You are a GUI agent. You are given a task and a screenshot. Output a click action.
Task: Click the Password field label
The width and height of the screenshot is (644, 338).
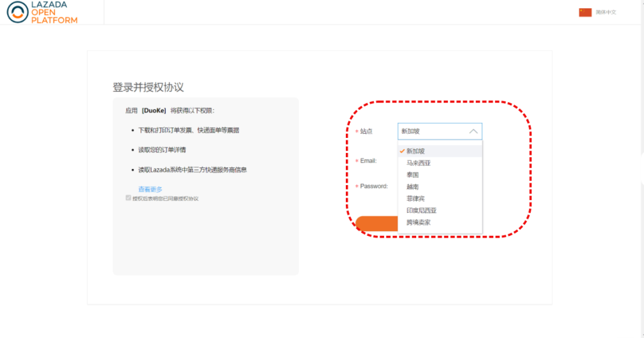point(373,186)
